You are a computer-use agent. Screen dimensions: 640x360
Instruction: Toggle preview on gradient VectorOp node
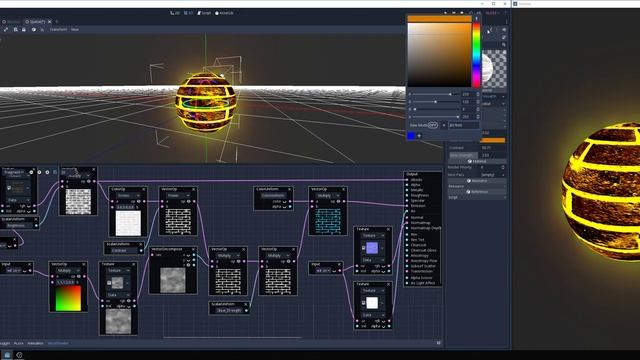tap(79, 276)
